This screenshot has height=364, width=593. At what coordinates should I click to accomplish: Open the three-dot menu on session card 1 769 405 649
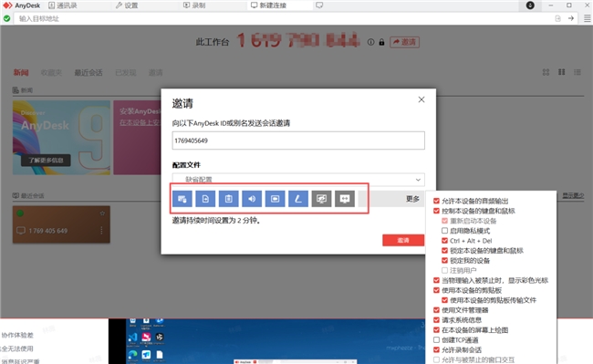[101, 230]
